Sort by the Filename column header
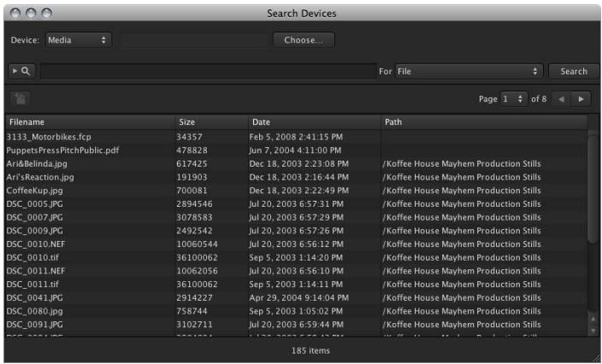The width and height of the screenshot is (602, 364). pyautogui.click(x=90, y=122)
